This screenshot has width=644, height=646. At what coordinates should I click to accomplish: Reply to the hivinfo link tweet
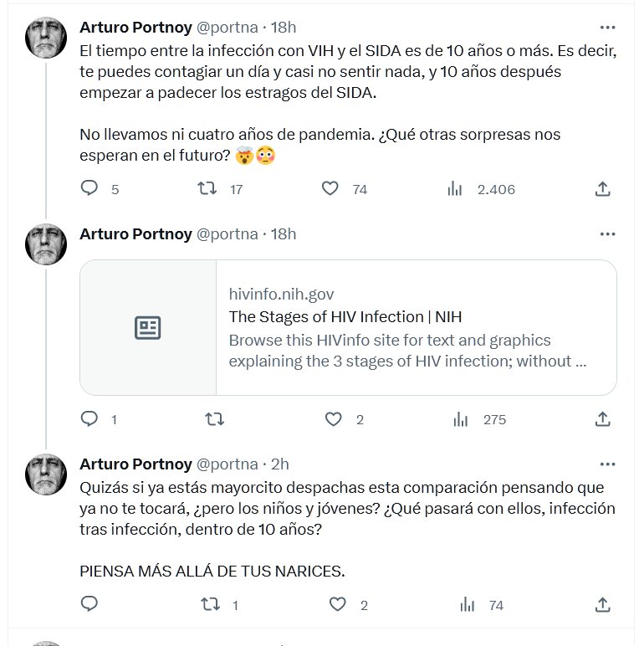89,419
